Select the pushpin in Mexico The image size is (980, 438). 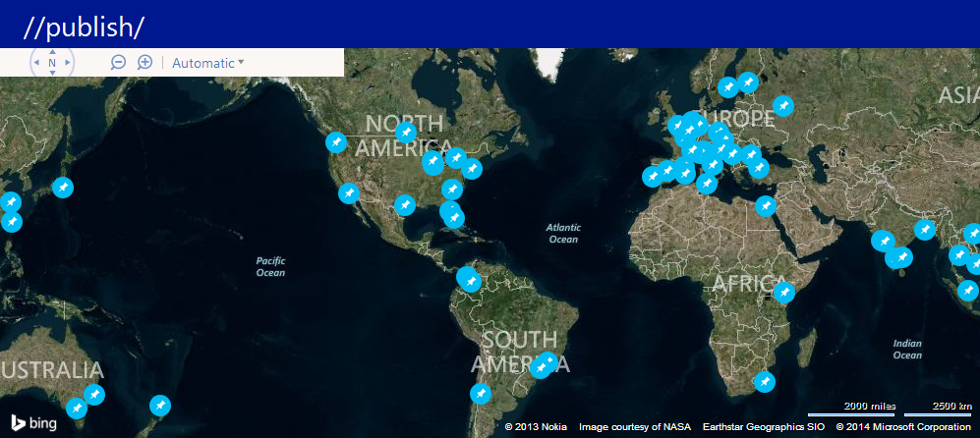[x=404, y=204]
